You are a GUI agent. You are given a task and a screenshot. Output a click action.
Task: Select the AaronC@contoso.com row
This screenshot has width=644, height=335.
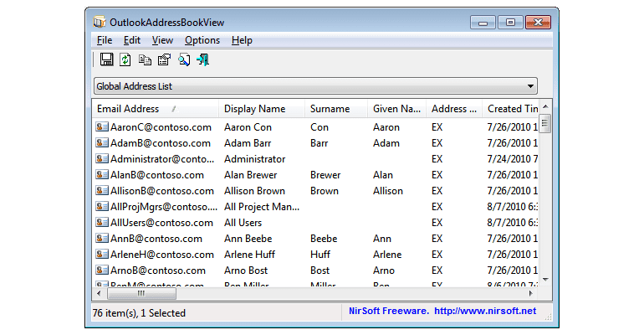[x=315, y=127]
